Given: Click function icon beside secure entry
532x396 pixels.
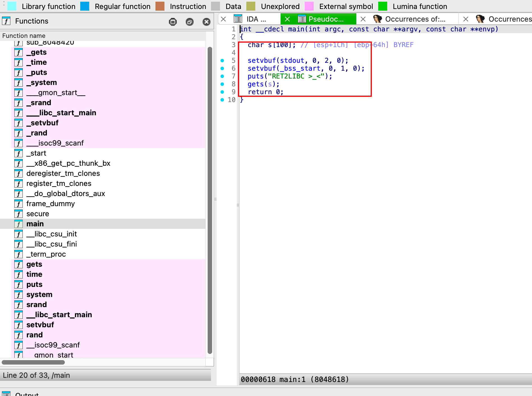Looking at the screenshot, I should (x=19, y=214).
